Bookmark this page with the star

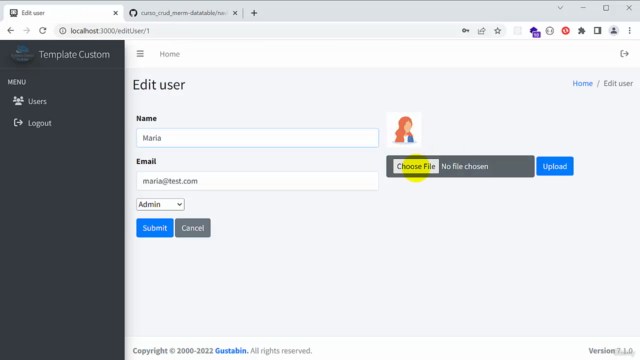click(498, 31)
